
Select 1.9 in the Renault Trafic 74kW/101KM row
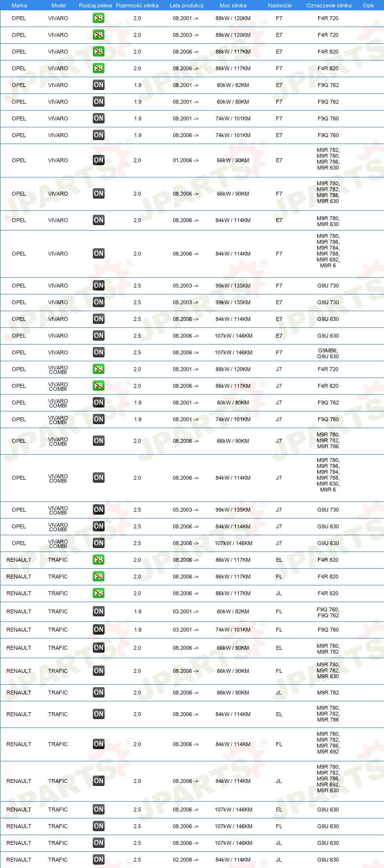pyautogui.click(x=137, y=630)
